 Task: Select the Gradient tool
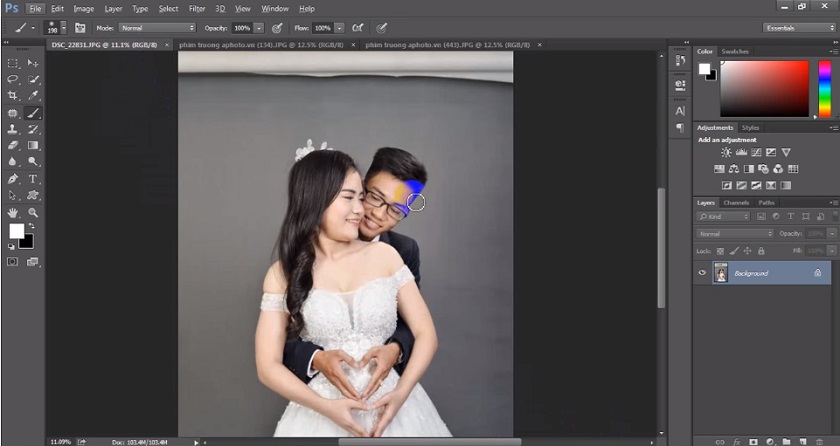33,145
